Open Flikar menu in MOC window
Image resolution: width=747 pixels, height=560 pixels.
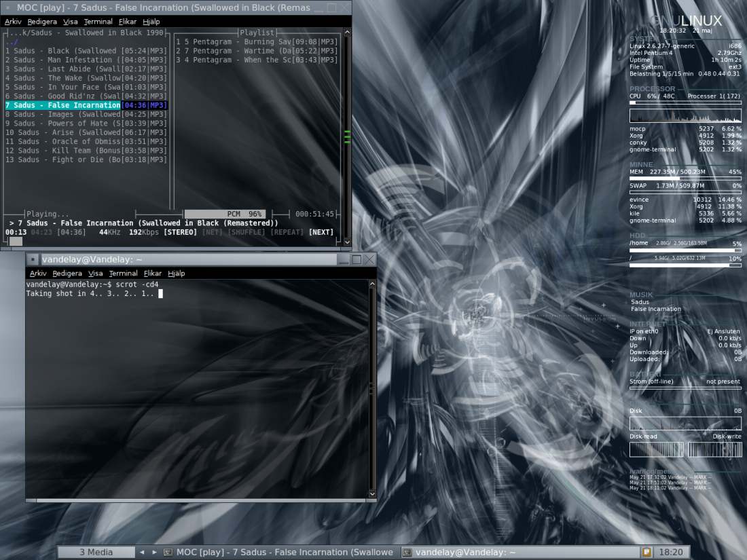click(127, 22)
